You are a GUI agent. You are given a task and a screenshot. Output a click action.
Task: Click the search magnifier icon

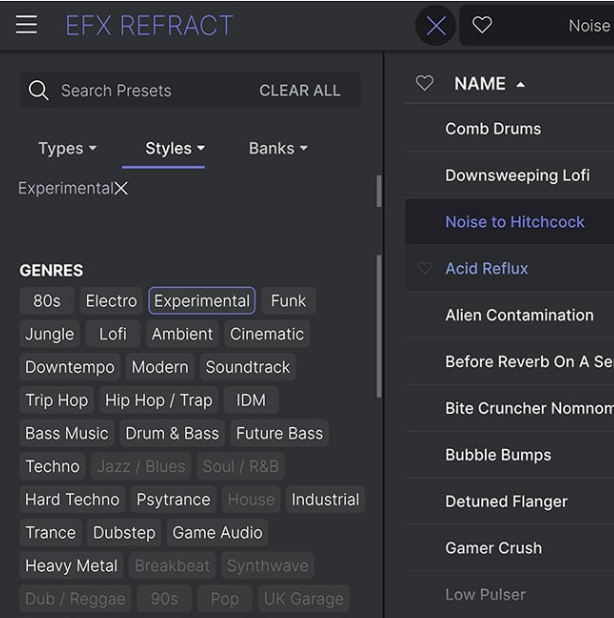click(x=39, y=91)
